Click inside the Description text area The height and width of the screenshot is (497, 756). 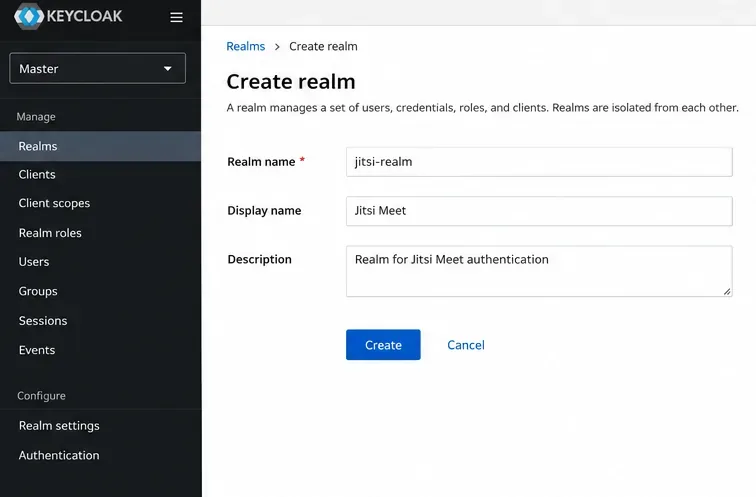(x=539, y=271)
